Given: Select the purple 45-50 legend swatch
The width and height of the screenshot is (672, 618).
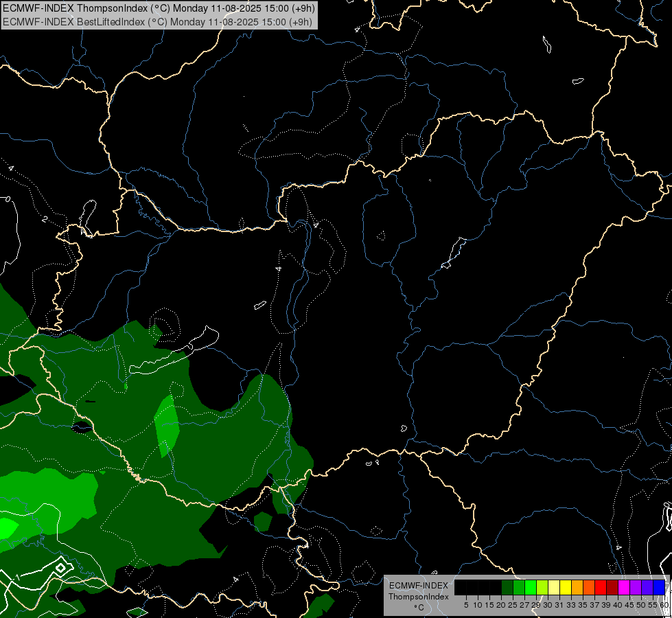Looking at the screenshot, I should click(x=636, y=587).
